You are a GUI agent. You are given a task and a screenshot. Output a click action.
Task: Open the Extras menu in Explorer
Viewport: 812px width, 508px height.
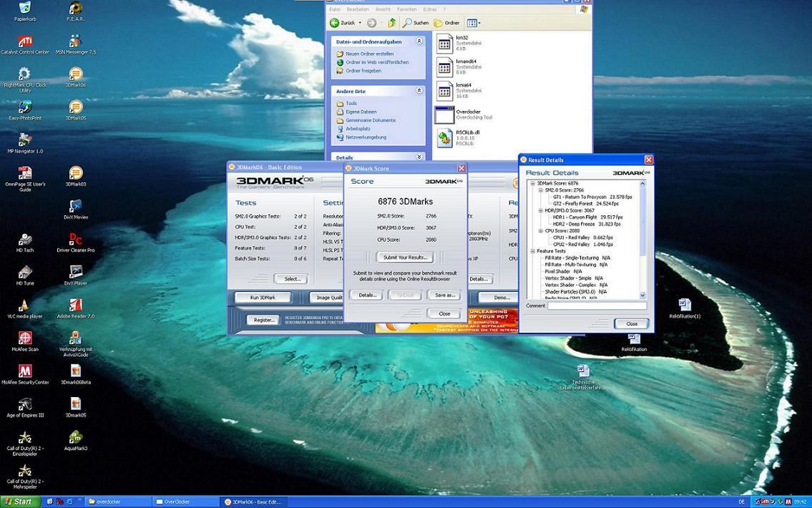click(x=430, y=9)
